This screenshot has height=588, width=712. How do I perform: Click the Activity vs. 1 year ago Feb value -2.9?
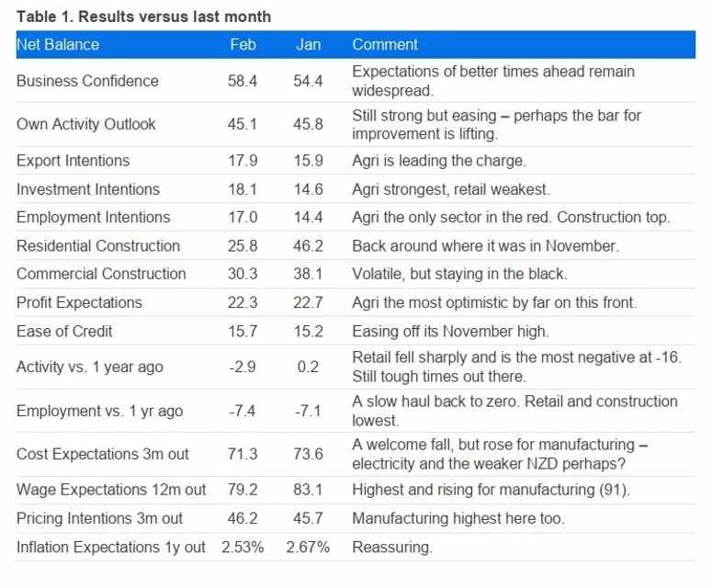click(x=243, y=367)
